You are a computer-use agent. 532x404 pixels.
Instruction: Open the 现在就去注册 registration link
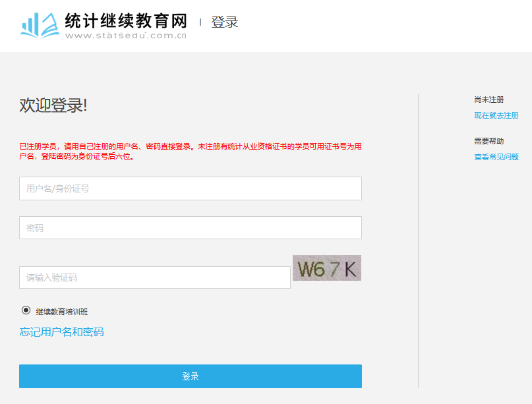click(x=496, y=116)
